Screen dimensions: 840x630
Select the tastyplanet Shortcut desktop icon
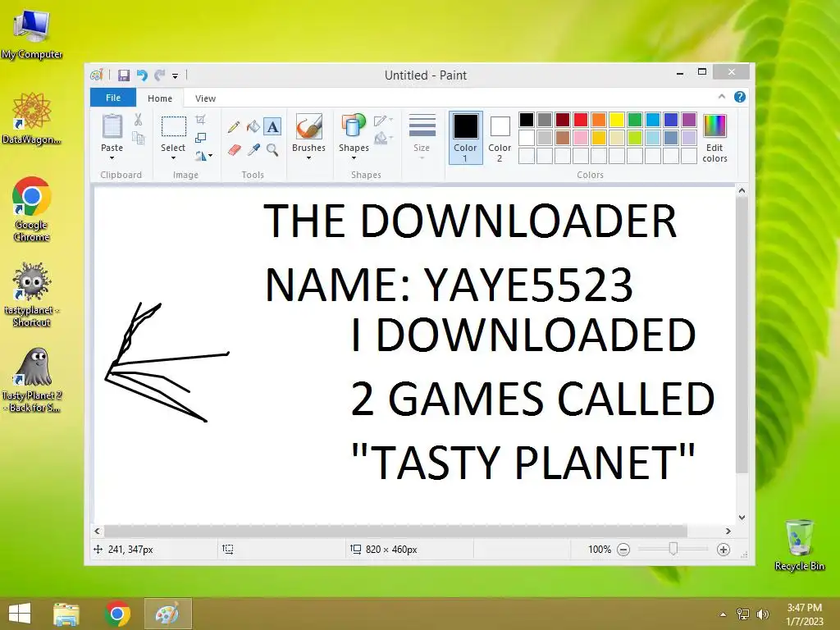[32, 294]
